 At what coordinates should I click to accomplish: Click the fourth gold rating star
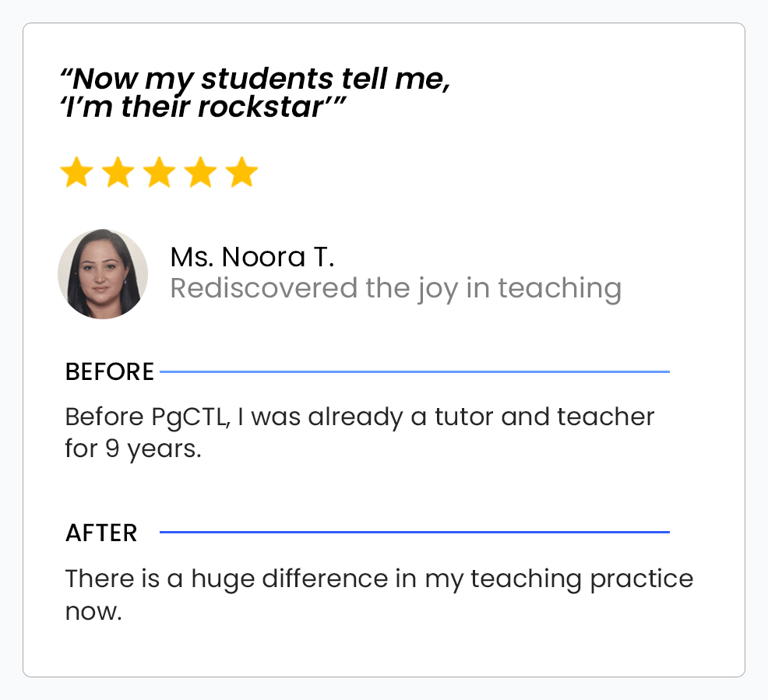click(x=200, y=173)
